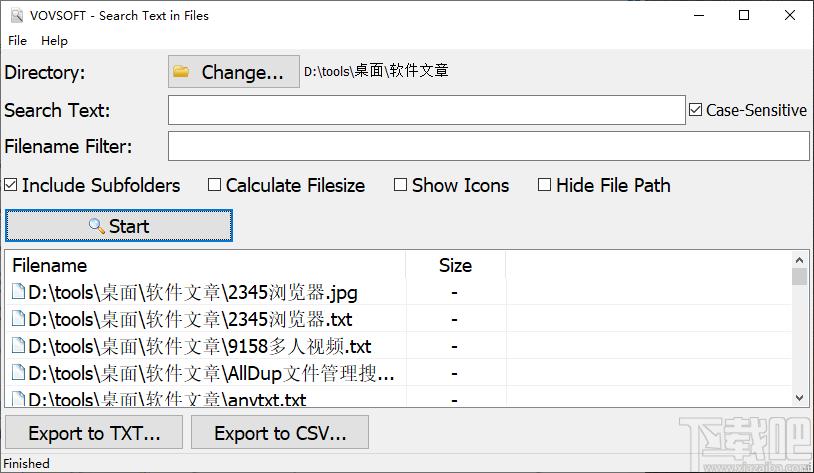The width and height of the screenshot is (814, 473).
Task: Select row ending 2345浏览器.txt
Action: click(x=399, y=319)
